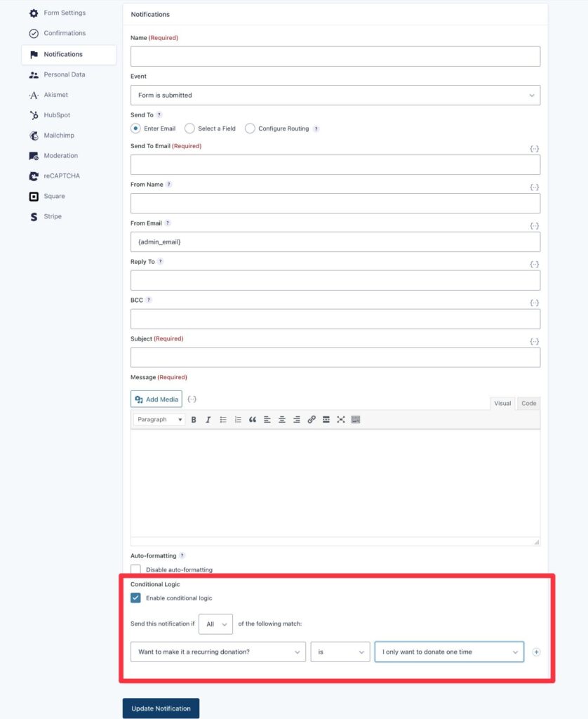
Task: Click the HubSpot icon in sidebar
Action: 34,115
